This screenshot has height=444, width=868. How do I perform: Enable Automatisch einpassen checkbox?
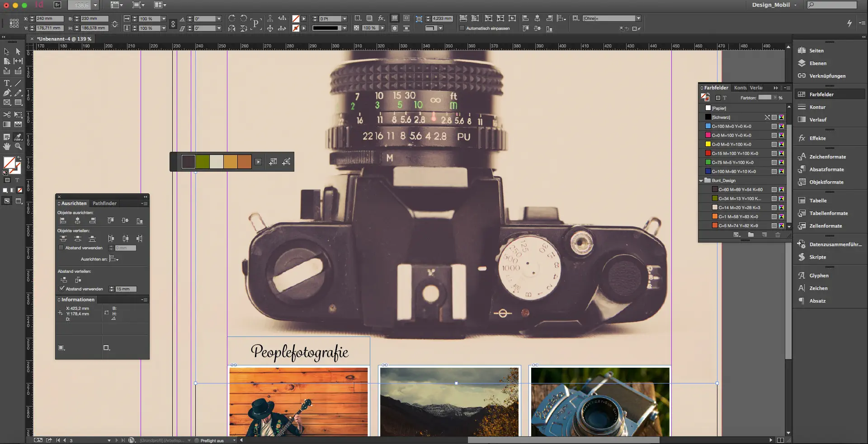coord(462,28)
